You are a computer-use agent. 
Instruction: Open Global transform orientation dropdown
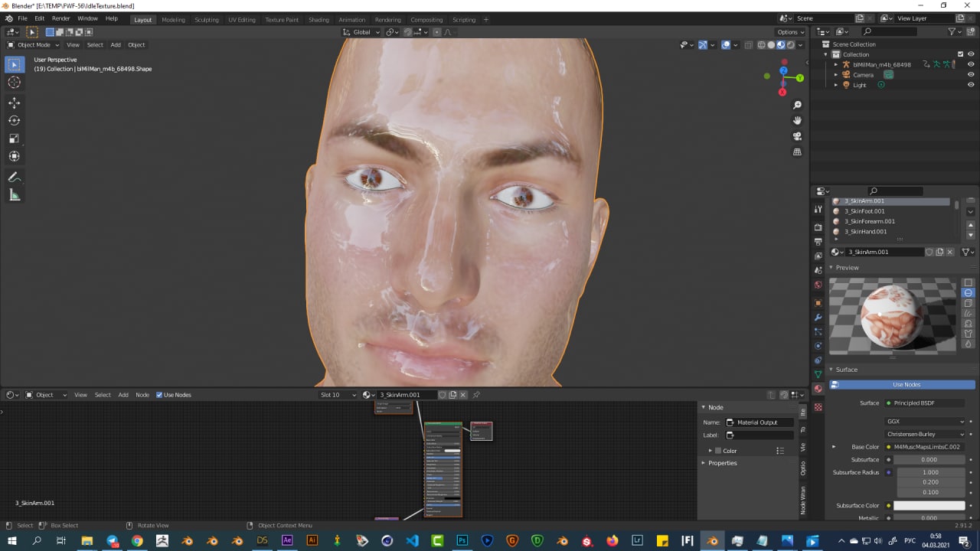coord(361,32)
